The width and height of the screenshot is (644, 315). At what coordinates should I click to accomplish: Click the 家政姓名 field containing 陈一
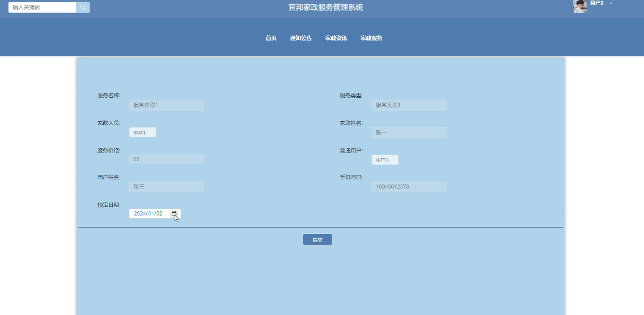coord(408,133)
